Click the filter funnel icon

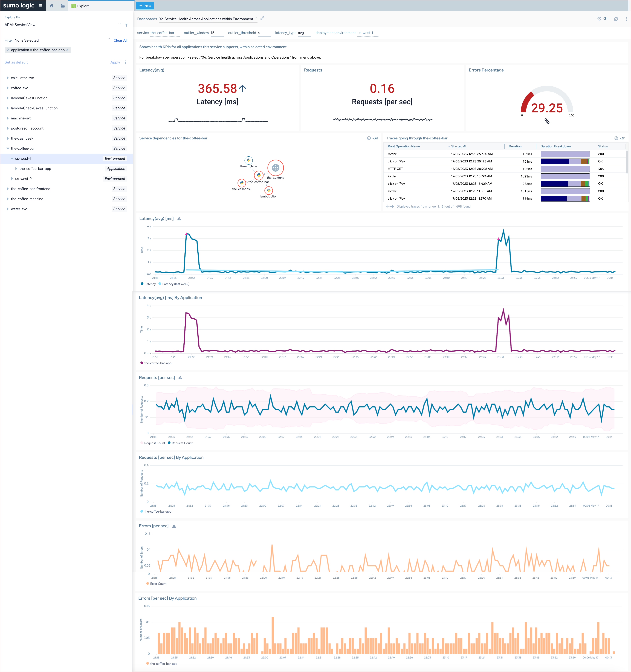pyautogui.click(x=126, y=25)
